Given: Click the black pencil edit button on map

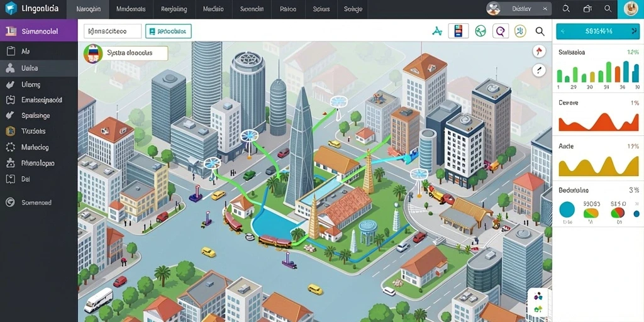Looking at the screenshot, I should click(539, 70).
